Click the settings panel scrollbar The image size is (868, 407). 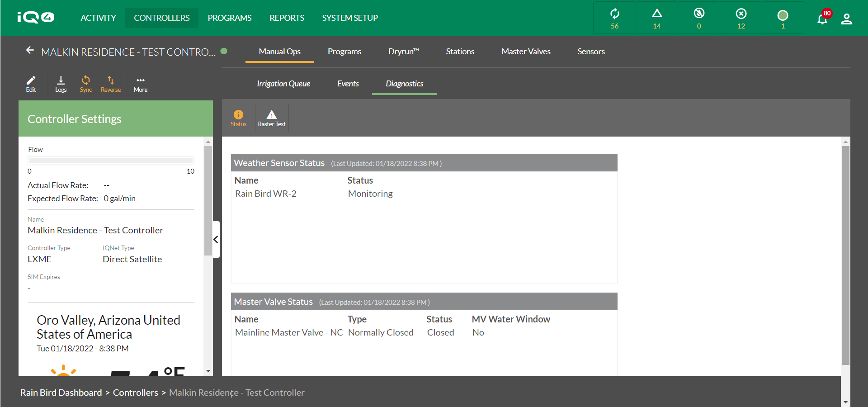[x=208, y=200]
